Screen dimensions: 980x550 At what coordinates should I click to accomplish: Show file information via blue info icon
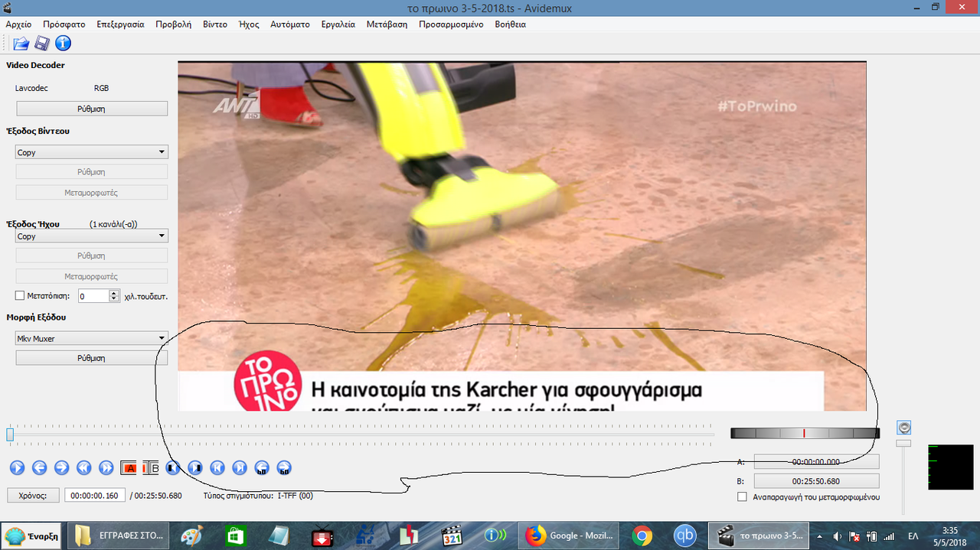coord(63,44)
